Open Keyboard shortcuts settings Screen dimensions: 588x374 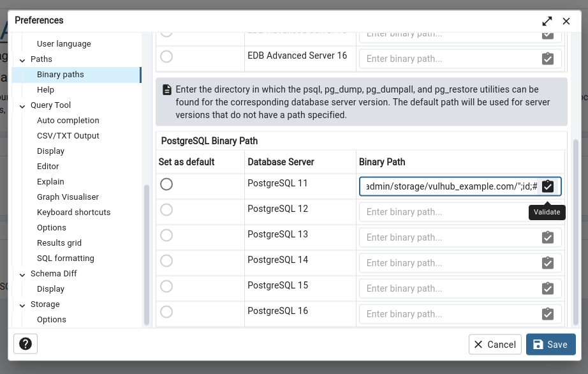[x=73, y=213]
